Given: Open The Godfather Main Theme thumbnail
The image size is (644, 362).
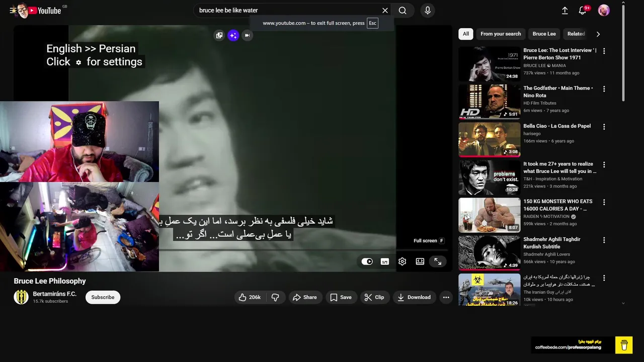Looking at the screenshot, I should tap(490, 102).
